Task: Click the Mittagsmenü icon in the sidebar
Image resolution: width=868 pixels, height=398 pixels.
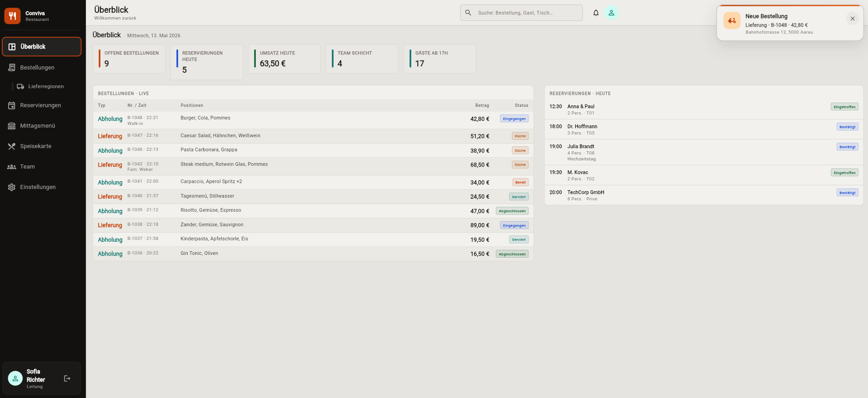Action: tap(12, 126)
